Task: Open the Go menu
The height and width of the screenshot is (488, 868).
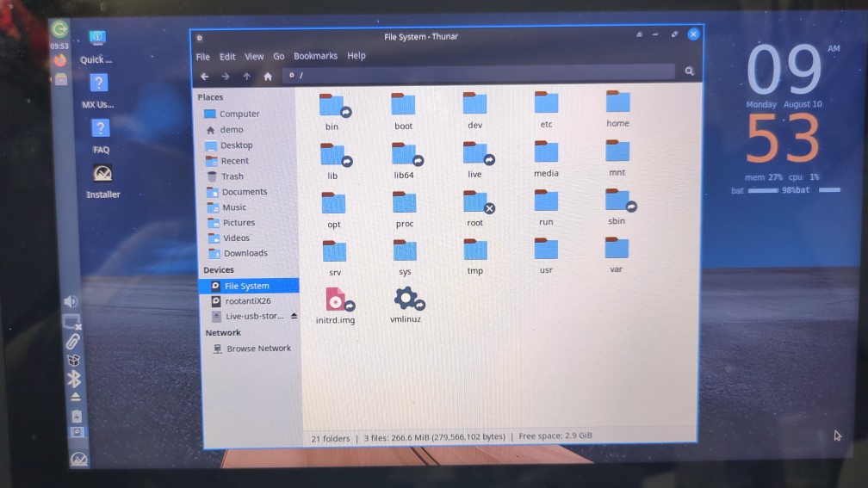Action: pyautogui.click(x=279, y=57)
